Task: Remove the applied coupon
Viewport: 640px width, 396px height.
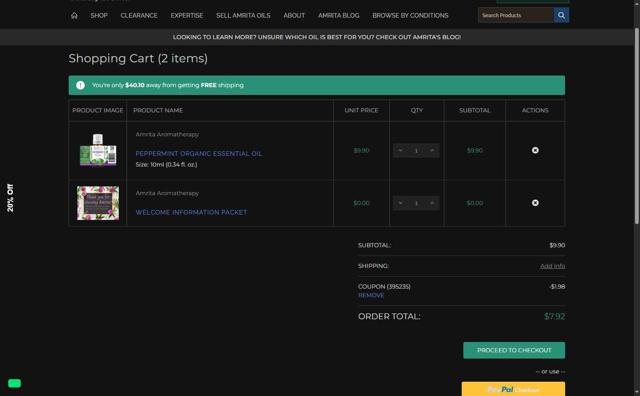Action: pyautogui.click(x=371, y=295)
